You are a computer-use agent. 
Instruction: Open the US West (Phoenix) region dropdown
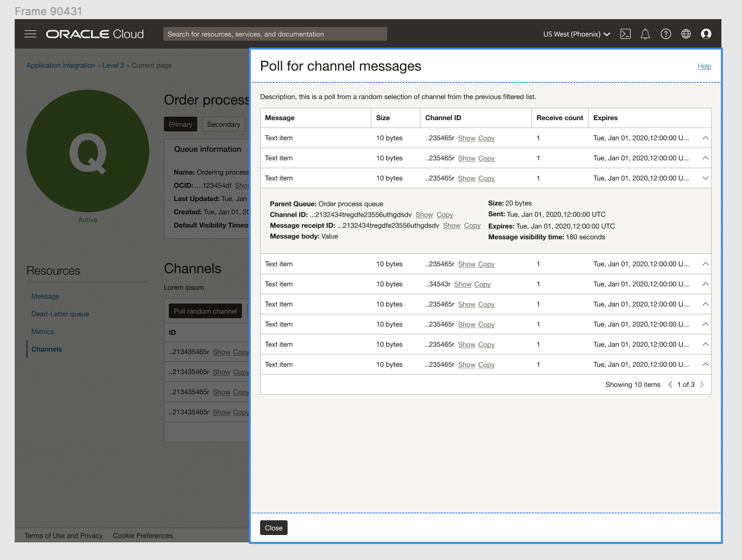[576, 34]
